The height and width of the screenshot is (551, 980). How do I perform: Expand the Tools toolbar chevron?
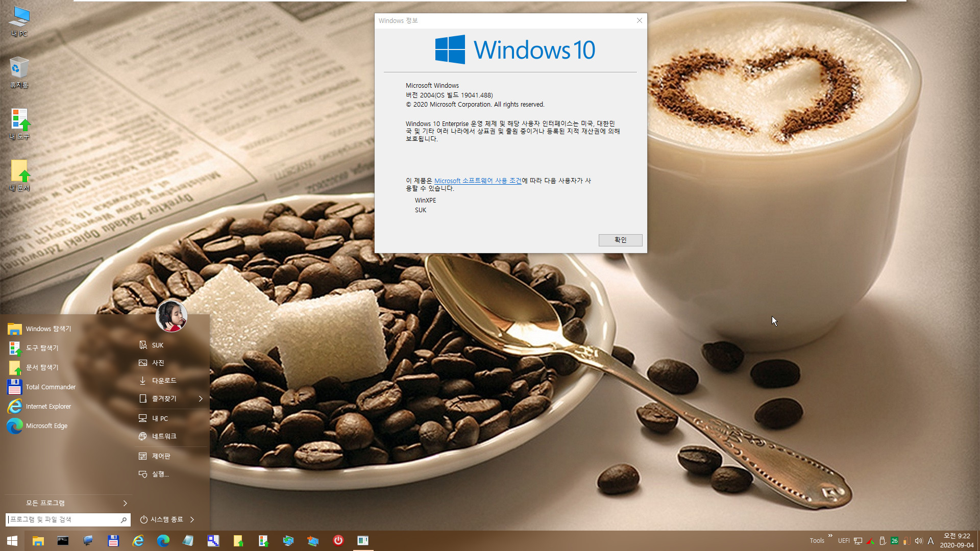click(x=830, y=536)
